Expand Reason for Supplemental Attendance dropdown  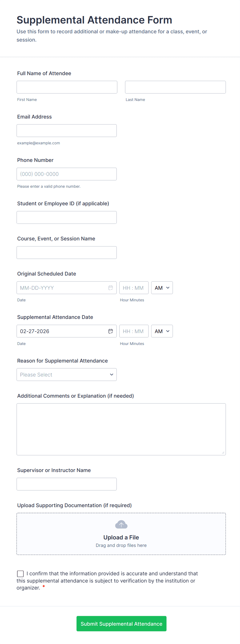click(67, 374)
